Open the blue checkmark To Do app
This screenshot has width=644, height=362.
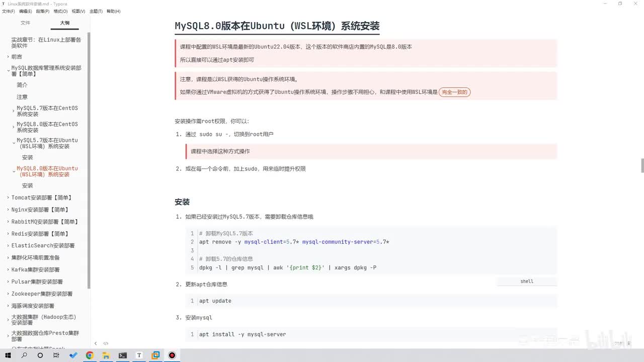click(73, 355)
